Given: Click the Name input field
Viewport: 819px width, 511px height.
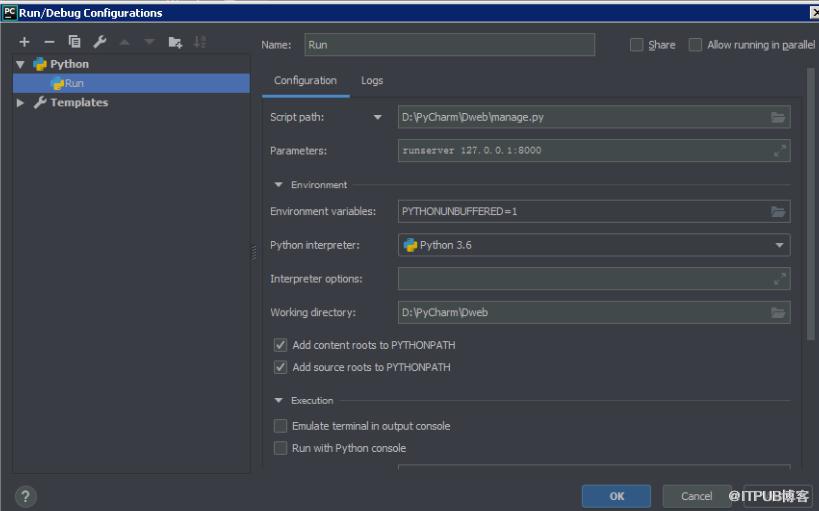Looking at the screenshot, I should (x=450, y=45).
